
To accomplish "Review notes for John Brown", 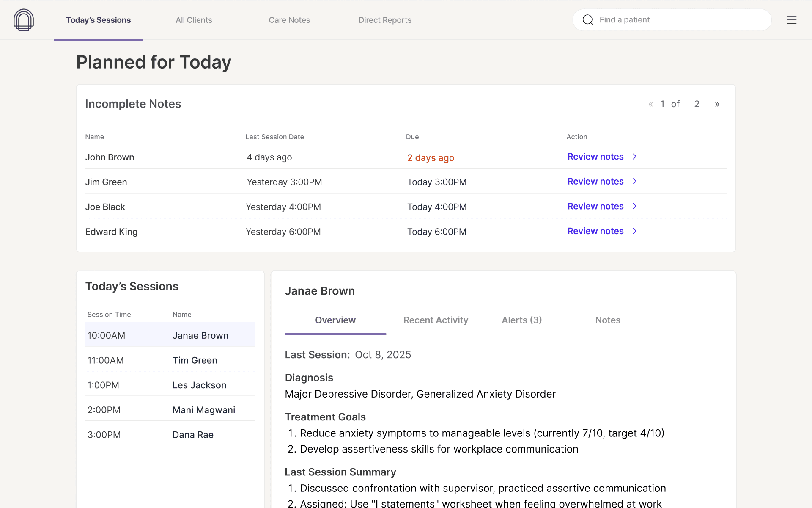I will click(x=595, y=157).
